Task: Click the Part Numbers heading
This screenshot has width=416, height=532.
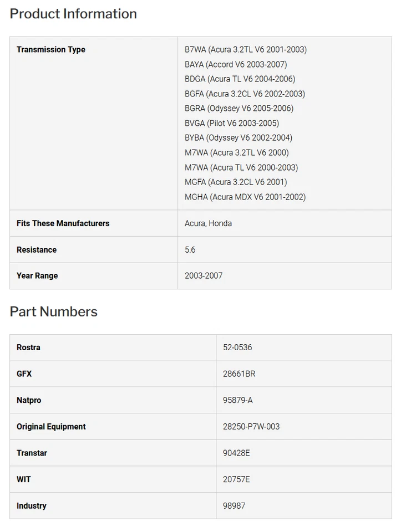Action: pyautogui.click(x=53, y=312)
